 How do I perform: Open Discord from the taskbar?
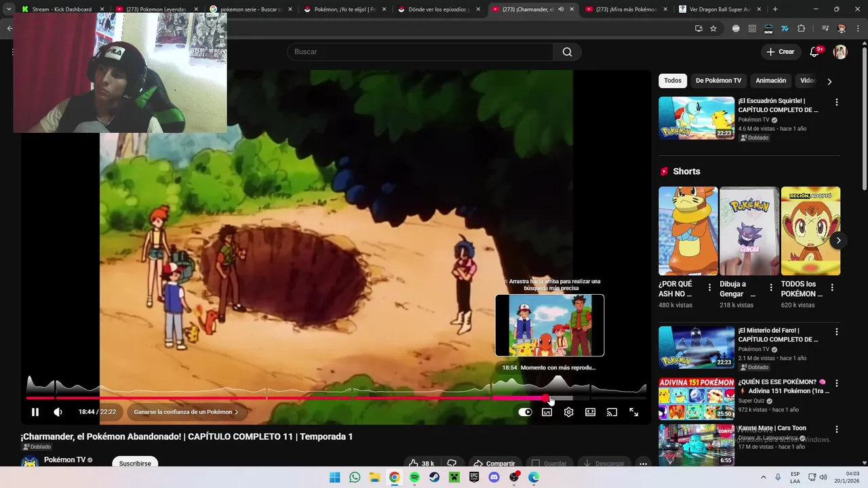click(x=494, y=477)
